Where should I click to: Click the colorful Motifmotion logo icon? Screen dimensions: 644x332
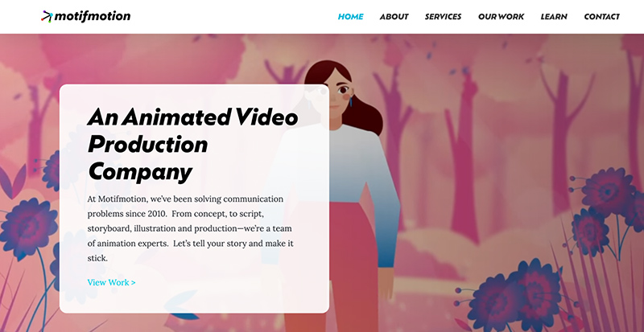point(47,16)
